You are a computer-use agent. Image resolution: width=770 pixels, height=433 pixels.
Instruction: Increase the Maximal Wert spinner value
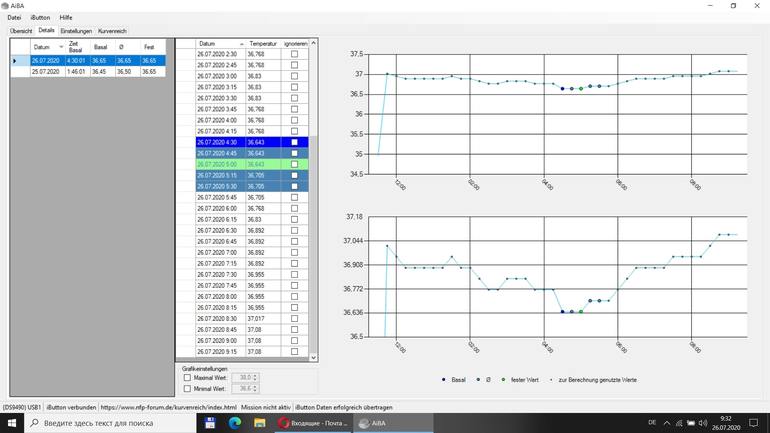[255, 376]
